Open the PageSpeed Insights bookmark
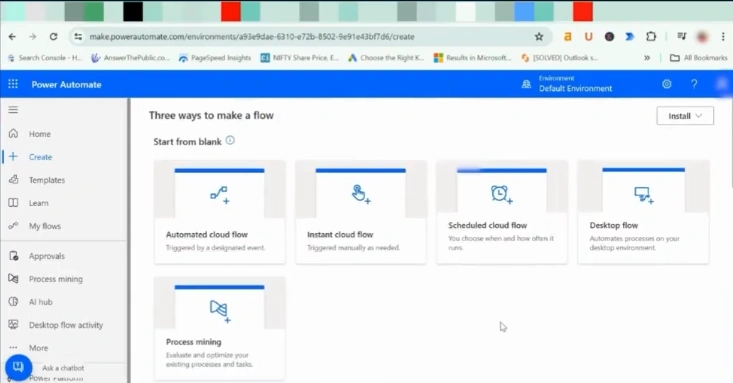This screenshot has height=383, width=733. pos(215,58)
